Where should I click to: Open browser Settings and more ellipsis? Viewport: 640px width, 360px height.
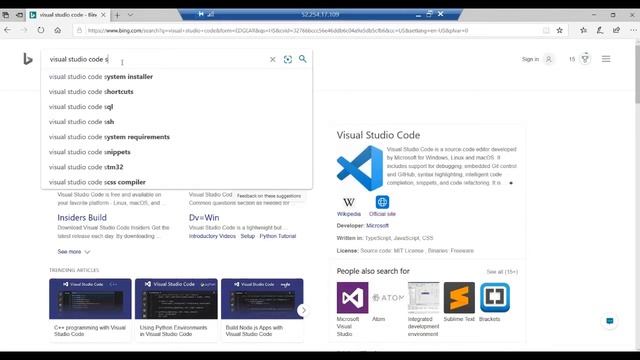click(633, 30)
